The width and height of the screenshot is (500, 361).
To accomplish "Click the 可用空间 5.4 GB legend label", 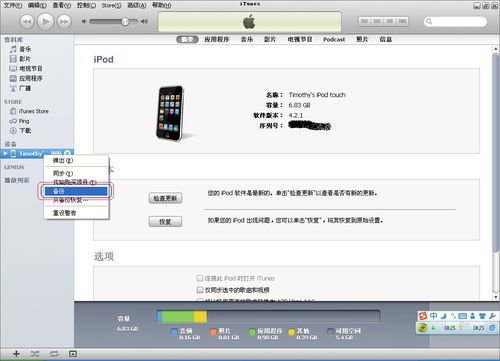I will [x=348, y=334].
